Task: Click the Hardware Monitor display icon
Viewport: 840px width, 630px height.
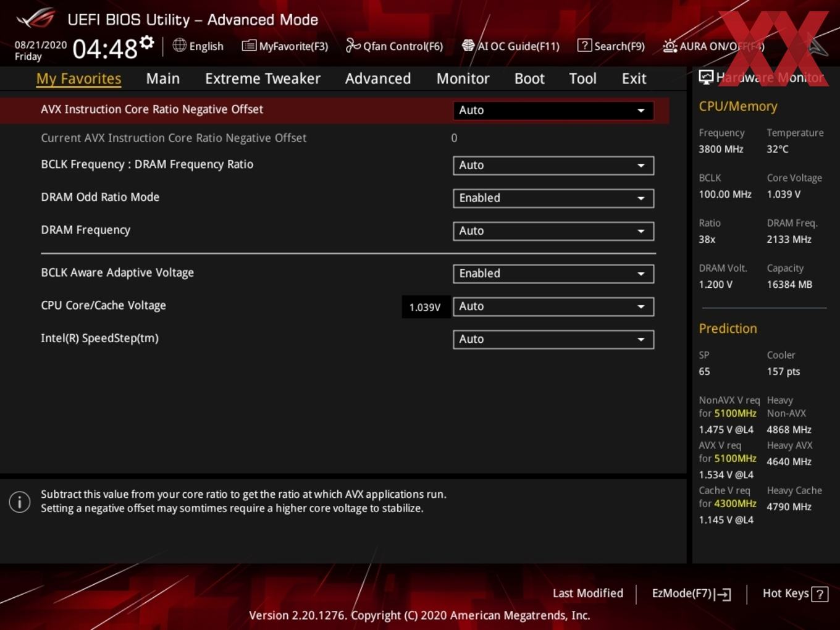Action: point(706,77)
